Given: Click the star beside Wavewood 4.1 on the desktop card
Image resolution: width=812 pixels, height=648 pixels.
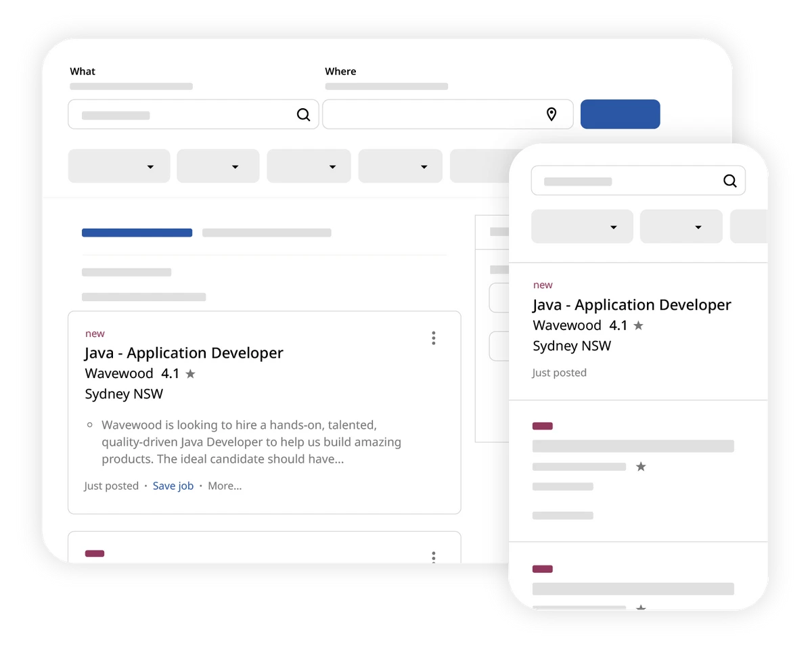Looking at the screenshot, I should point(190,374).
